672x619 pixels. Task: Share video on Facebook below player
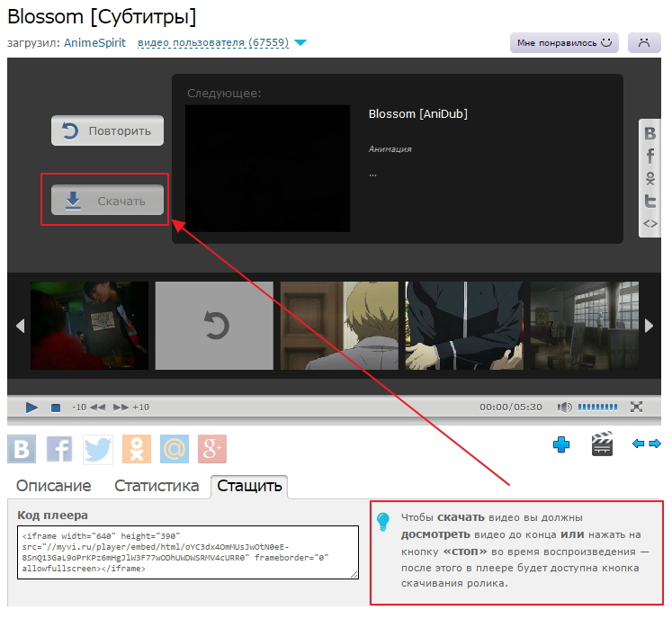[x=59, y=448]
